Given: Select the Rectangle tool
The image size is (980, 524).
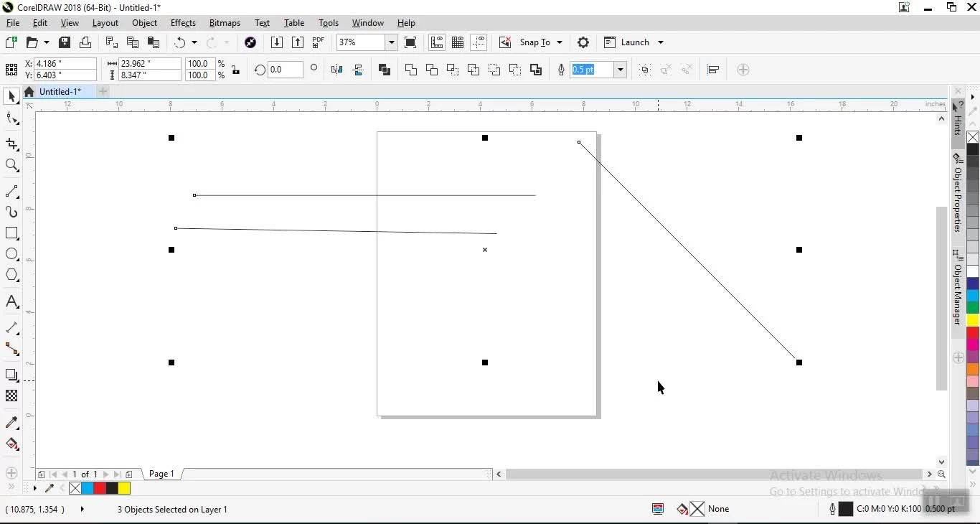Looking at the screenshot, I should click(x=11, y=233).
